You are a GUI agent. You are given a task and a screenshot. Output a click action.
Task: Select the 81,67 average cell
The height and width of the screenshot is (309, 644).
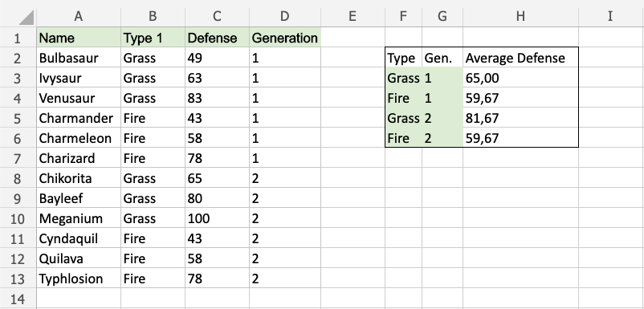click(520, 118)
